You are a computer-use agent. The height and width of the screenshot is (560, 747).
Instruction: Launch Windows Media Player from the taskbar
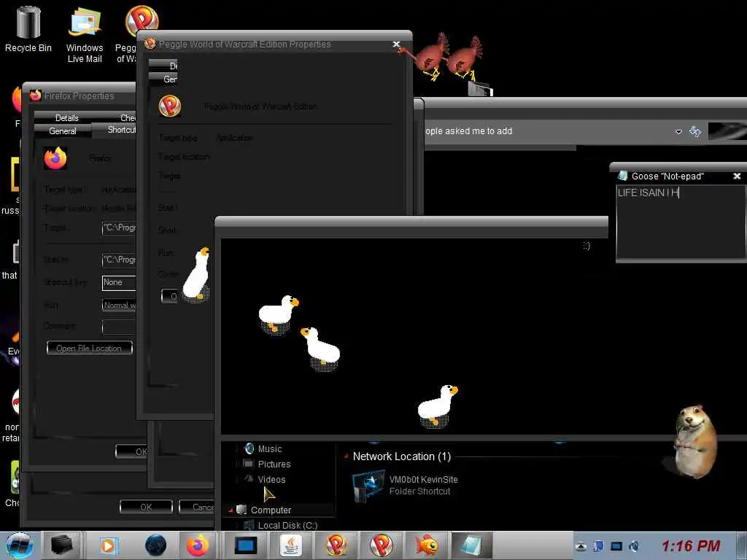tap(108, 545)
